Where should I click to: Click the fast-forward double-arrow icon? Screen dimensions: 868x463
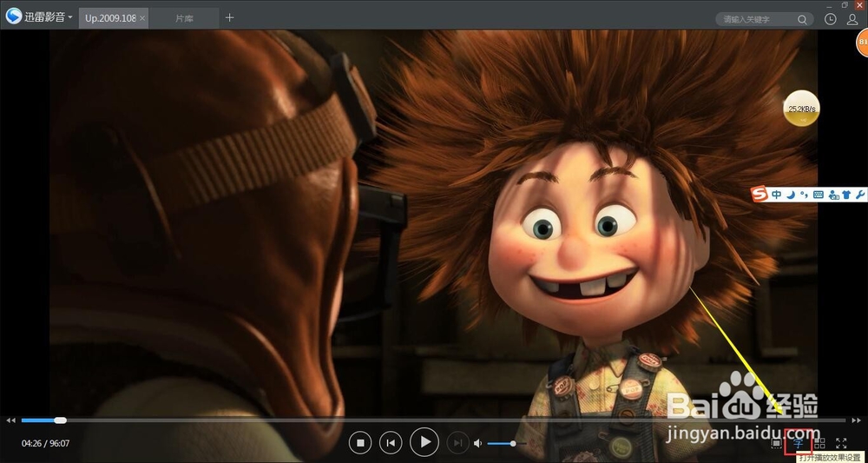[856, 420]
